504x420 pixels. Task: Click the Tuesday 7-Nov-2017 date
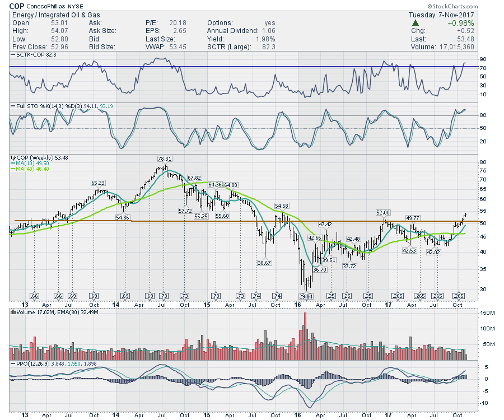441,15
